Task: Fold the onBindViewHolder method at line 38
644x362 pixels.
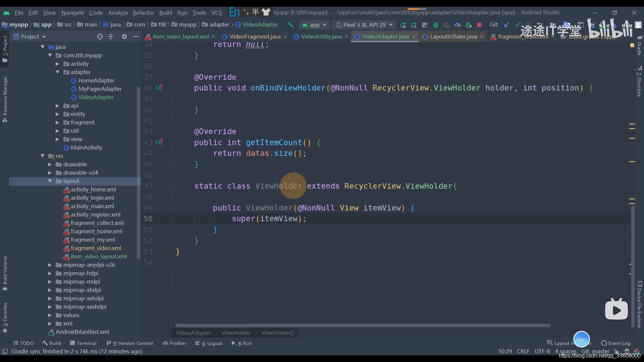Action: (x=172, y=88)
